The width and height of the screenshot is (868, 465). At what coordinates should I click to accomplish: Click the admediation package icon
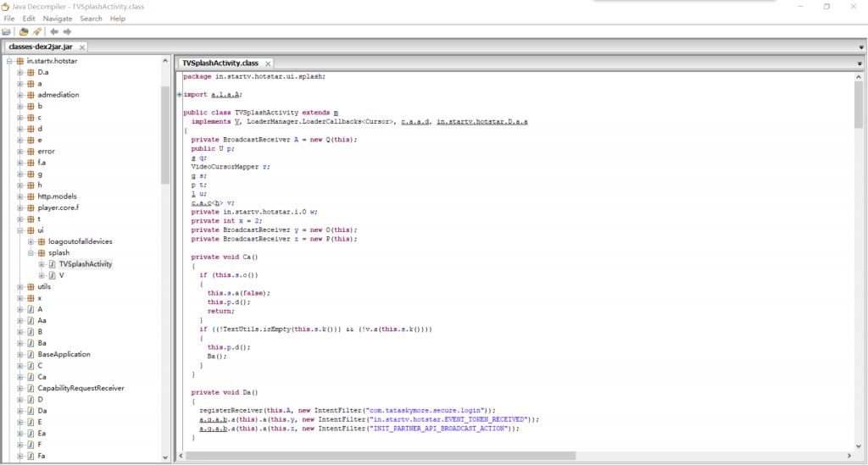click(x=31, y=95)
